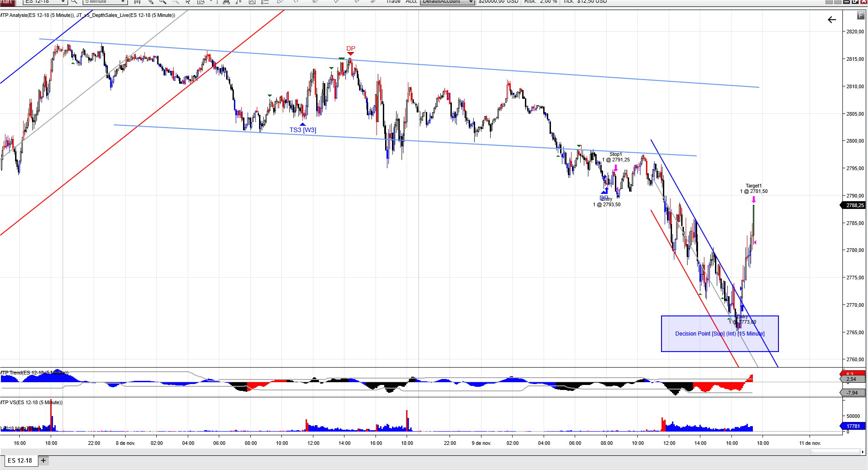The image size is (868, 470).
Task: Click the F button at chart corner
Action: pos(861,16)
